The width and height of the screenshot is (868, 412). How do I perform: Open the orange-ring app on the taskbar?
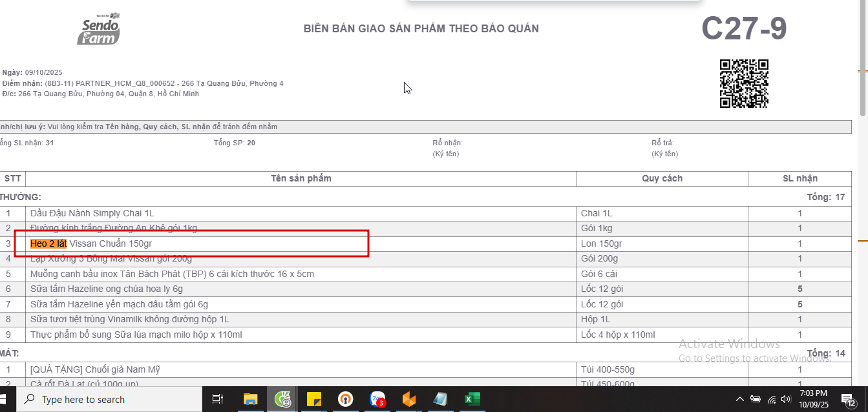[x=346, y=400]
